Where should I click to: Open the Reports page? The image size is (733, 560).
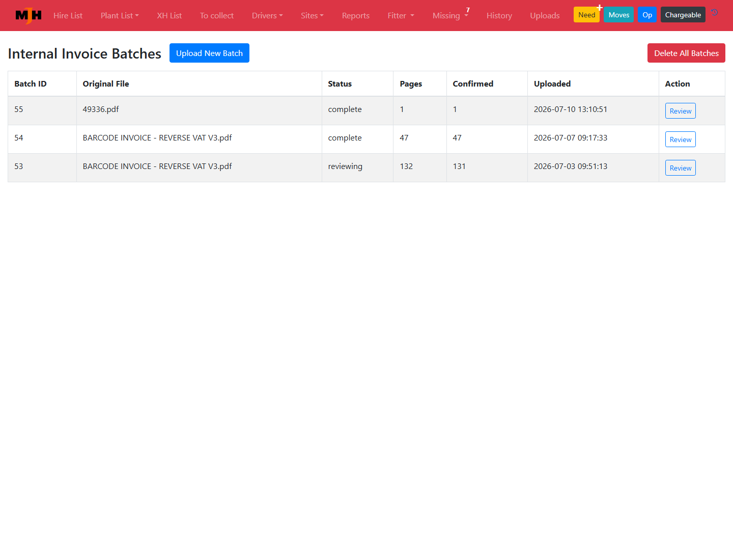coord(356,15)
